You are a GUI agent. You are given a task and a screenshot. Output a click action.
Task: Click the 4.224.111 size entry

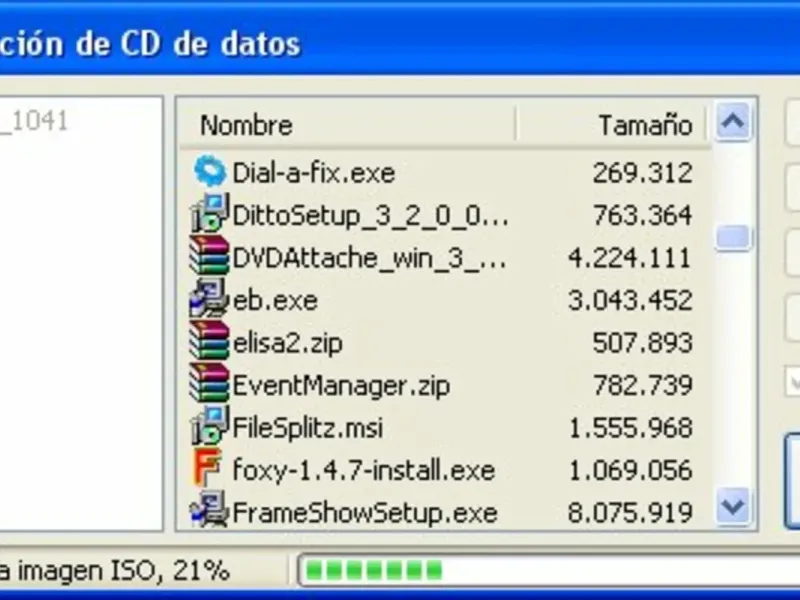[x=630, y=258]
